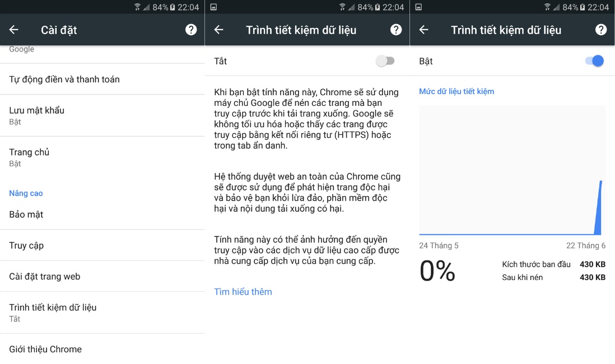Toggle the data saver switch on middle screen
The image size is (615, 364).
tap(385, 60)
